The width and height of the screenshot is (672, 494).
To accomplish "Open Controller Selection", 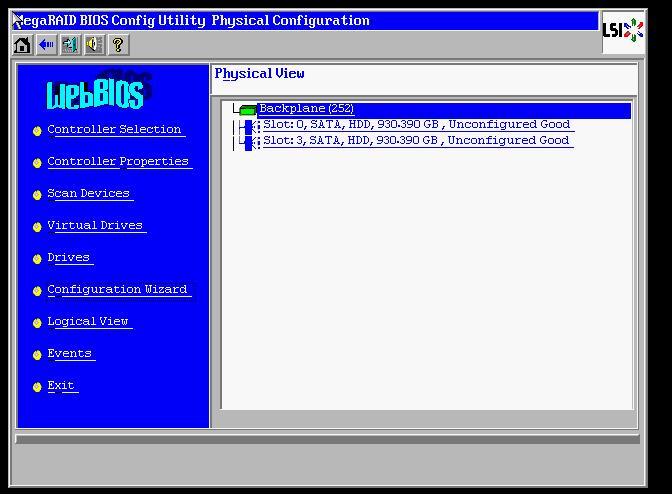I will (x=115, y=129).
